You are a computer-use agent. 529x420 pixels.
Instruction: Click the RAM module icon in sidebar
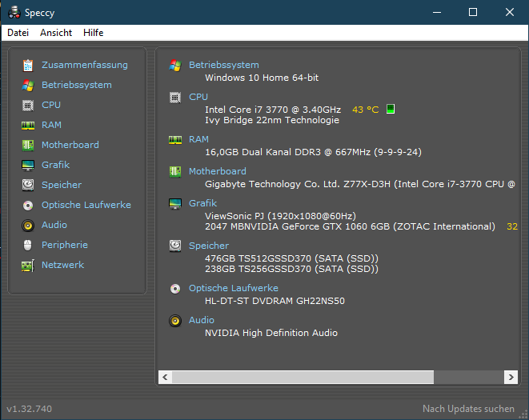click(28, 126)
